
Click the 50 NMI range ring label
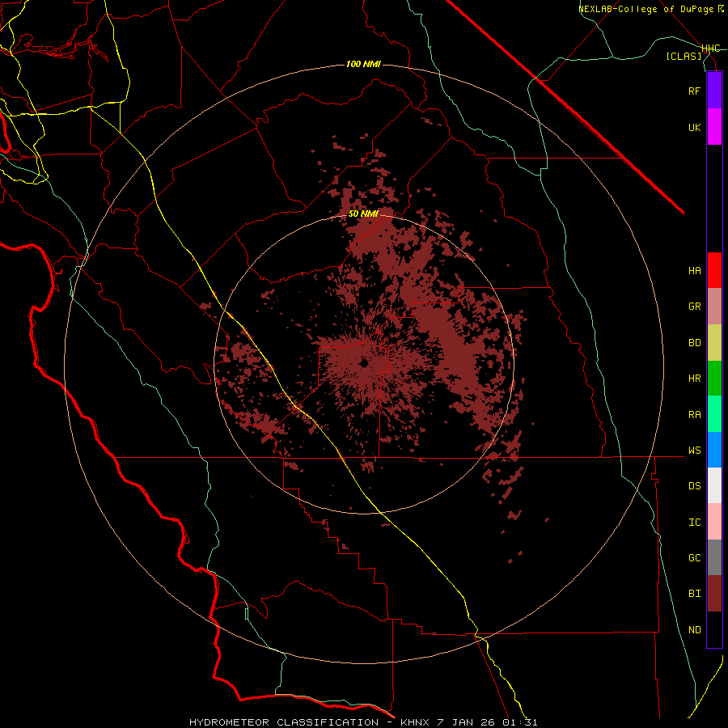(x=363, y=214)
